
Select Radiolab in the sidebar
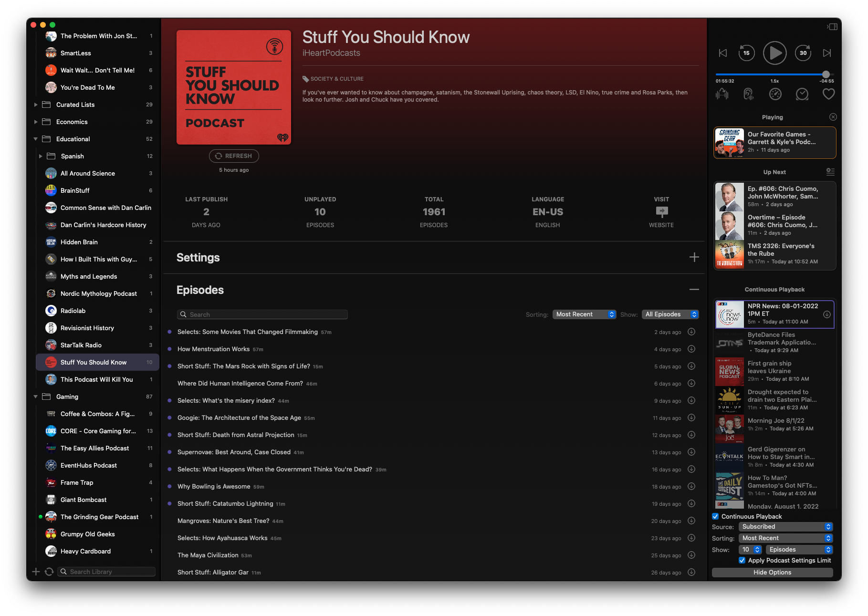98,311
